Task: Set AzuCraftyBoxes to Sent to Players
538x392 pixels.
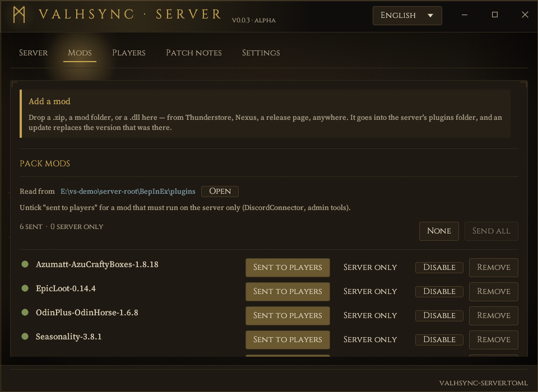Action: [x=287, y=268]
